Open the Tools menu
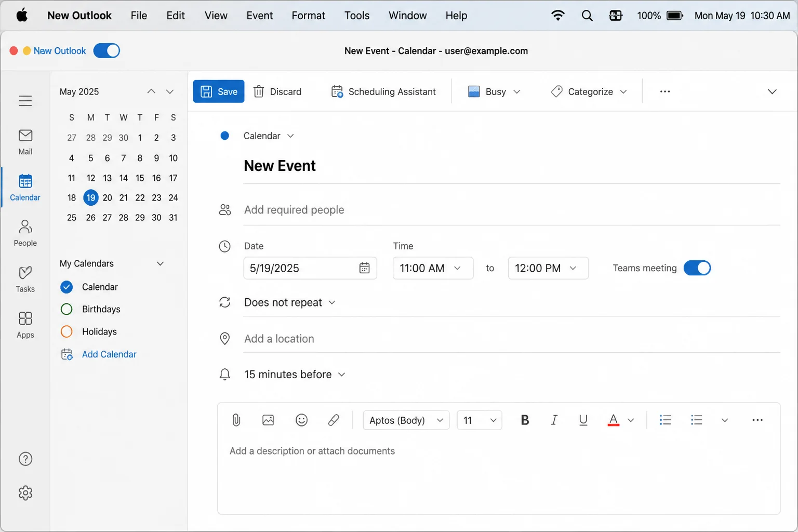The image size is (798, 532). click(357, 16)
